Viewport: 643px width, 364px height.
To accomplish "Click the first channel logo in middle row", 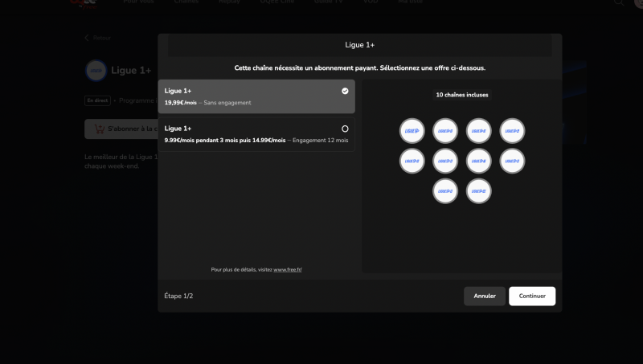I will pyautogui.click(x=412, y=161).
